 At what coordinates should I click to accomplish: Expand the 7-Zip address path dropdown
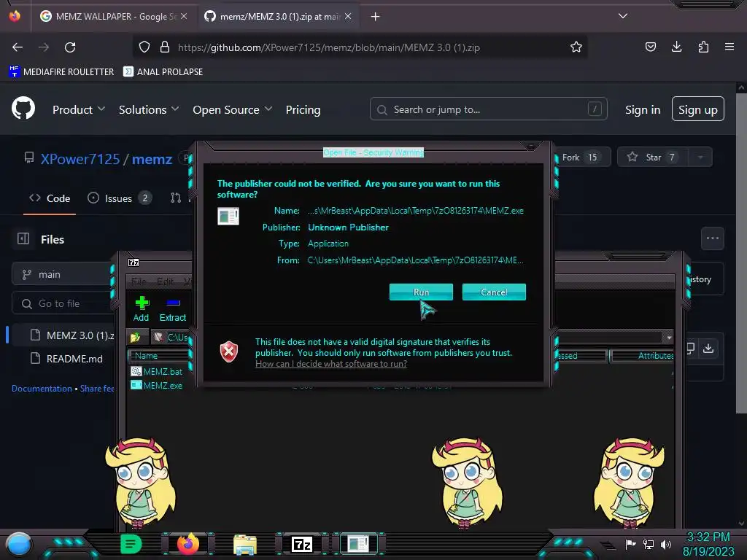pos(669,338)
